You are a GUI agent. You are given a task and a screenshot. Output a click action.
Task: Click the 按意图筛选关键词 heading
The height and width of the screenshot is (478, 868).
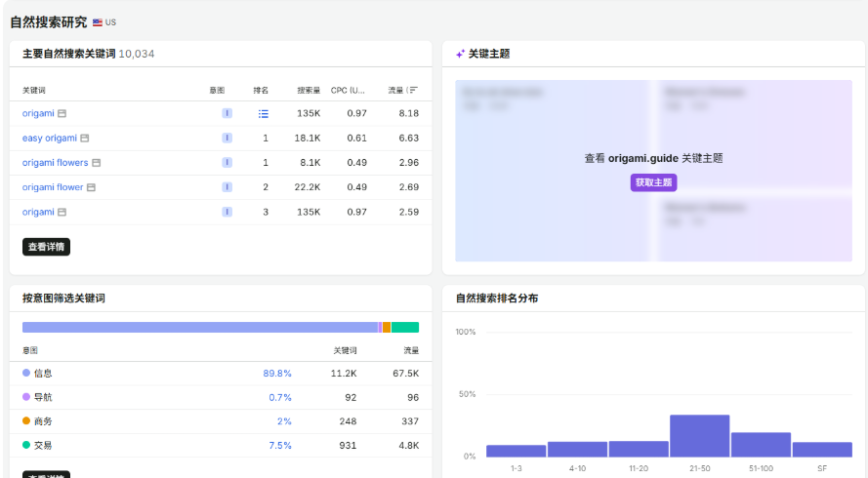pos(63,299)
